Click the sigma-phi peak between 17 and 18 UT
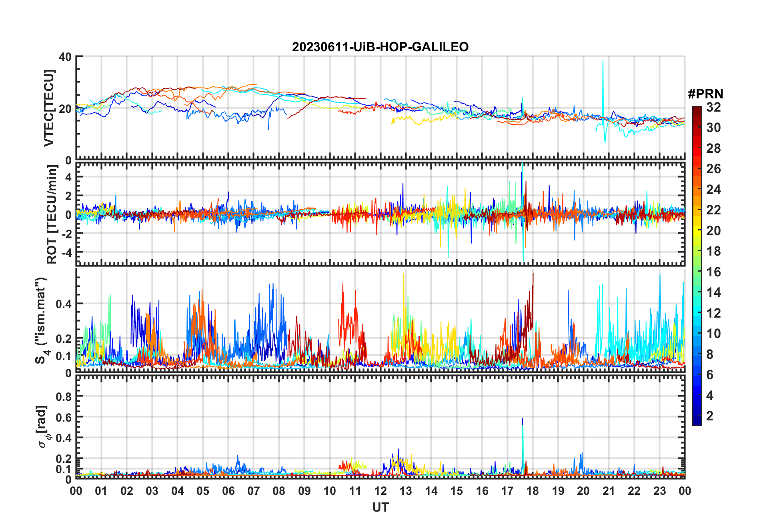This screenshot has width=761, height=532. pyautogui.click(x=522, y=421)
